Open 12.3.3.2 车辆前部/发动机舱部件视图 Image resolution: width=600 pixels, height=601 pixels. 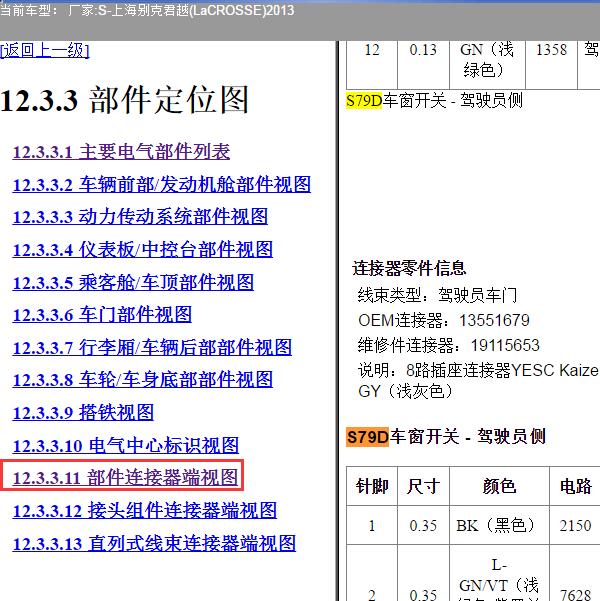(x=162, y=184)
